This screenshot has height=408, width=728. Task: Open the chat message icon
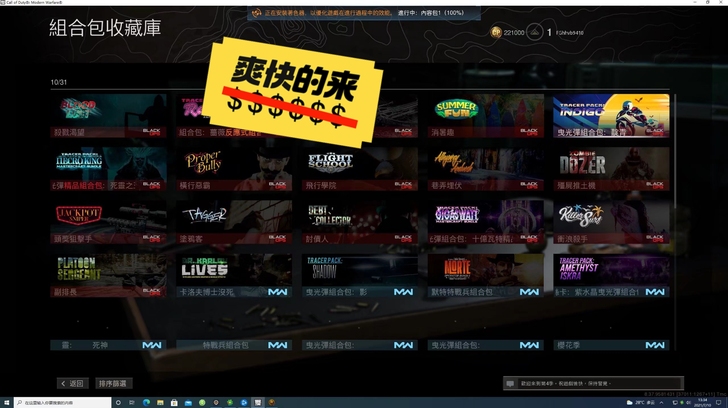click(x=510, y=383)
